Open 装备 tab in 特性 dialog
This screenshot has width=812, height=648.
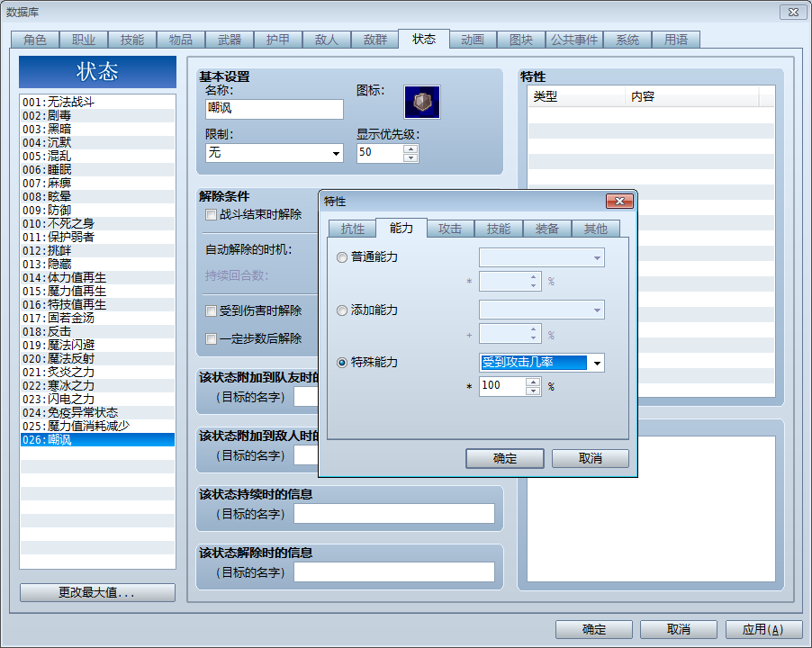(x=547, y=229)
